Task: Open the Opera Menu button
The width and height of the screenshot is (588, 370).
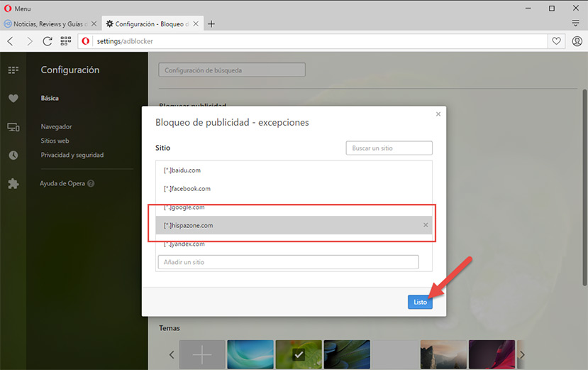Action: (x=17, y=9)
